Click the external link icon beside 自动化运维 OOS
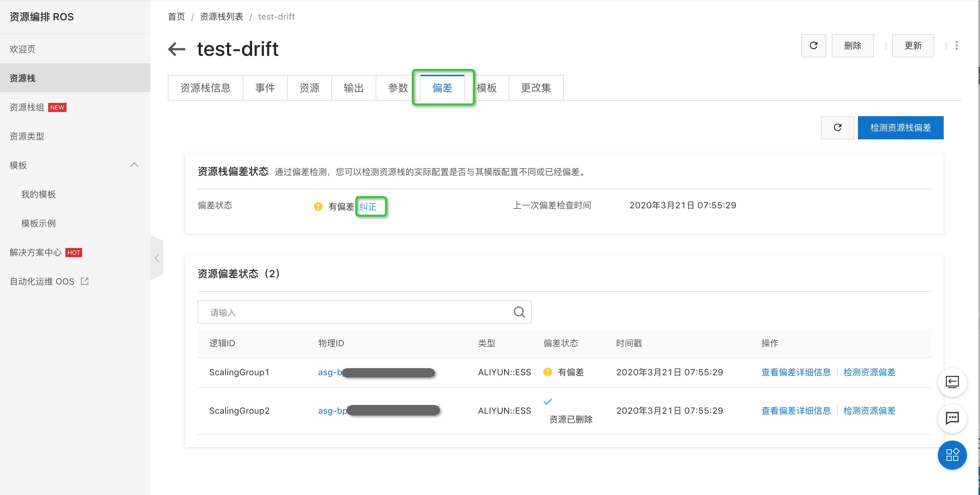The width and height of the screenshot is (980, 495). pyautogui.click(x=85, y=281)
